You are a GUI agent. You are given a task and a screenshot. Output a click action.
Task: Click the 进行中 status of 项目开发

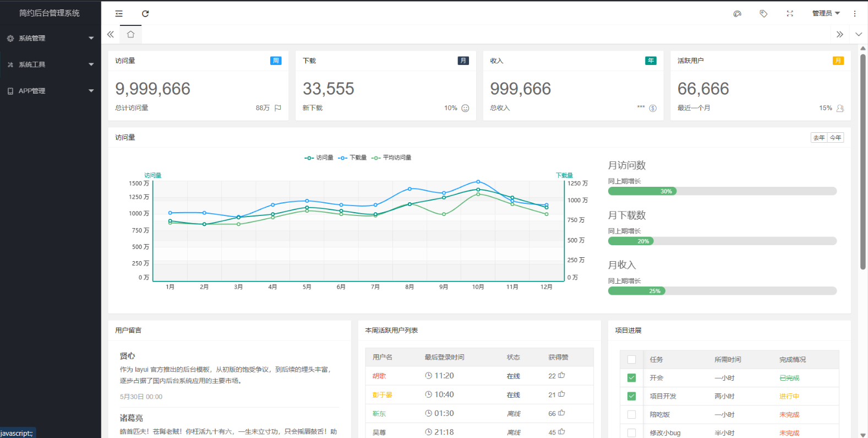789,396
